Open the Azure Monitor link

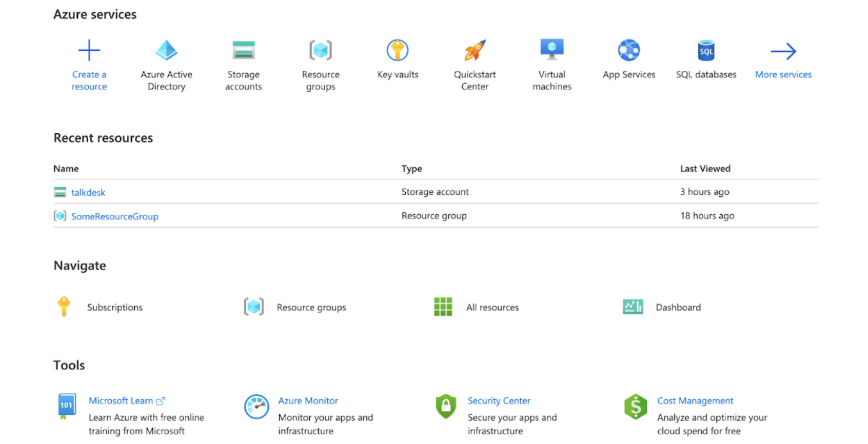point(308,400)
